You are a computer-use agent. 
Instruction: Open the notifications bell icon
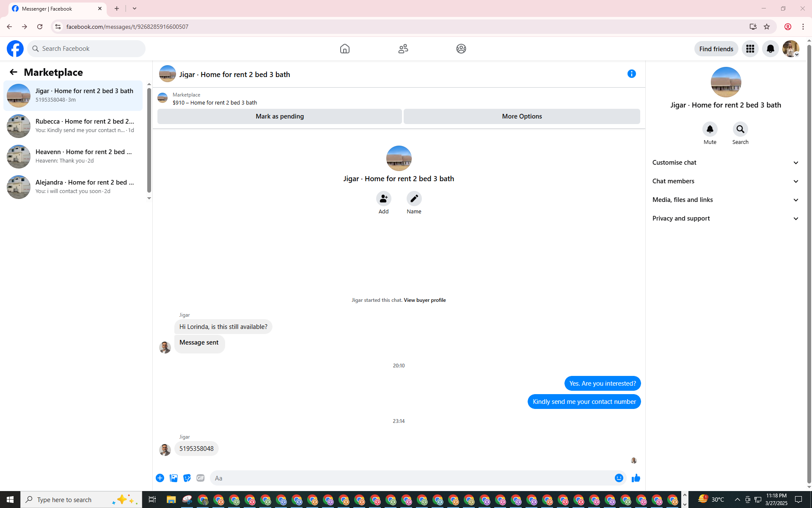click(x=771, y=49)
